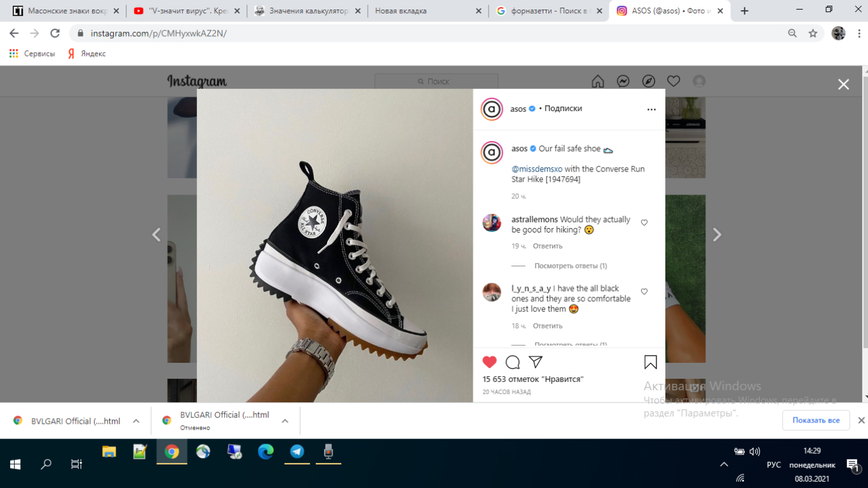Open the comment bubble icon under the post
Screen dimensions: 868x488
[x=513, y=362]
